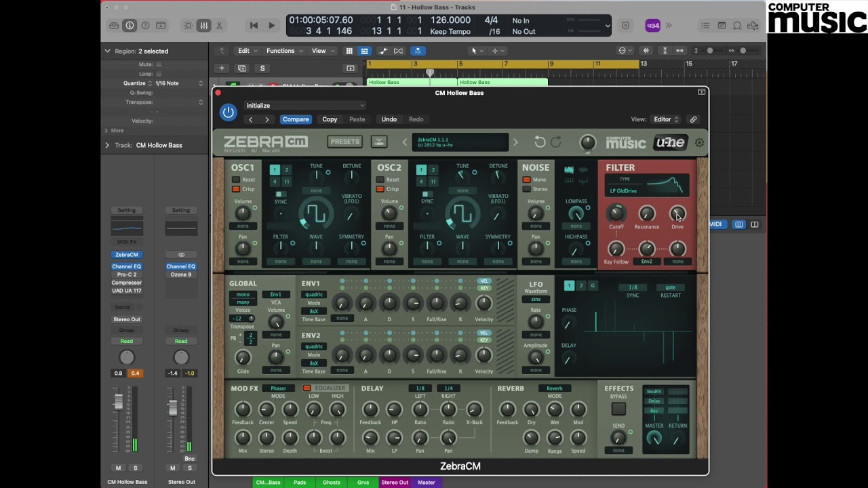Click the u-he logo badge
This screenshot has width=868, height=488.
click(x=670, y=142)
